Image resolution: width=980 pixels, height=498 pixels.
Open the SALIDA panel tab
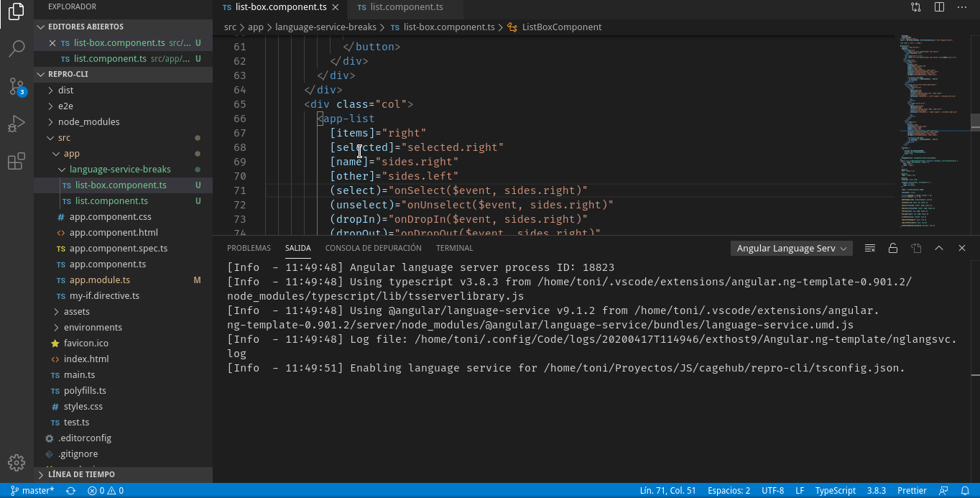(x=298, y=248)
